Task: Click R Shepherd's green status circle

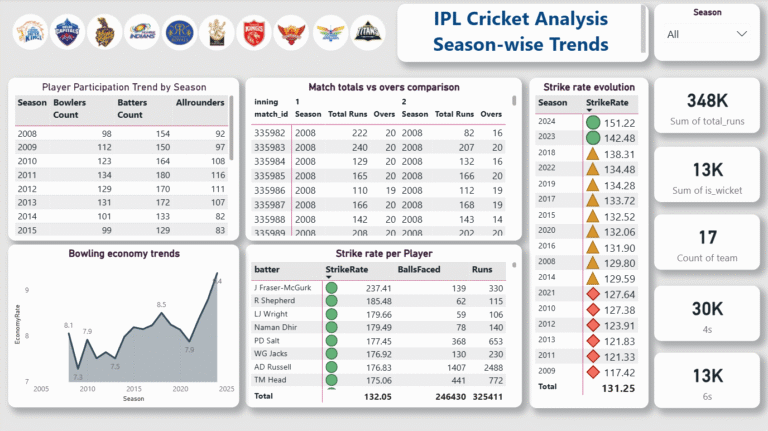Action: (x=332, y=301)
